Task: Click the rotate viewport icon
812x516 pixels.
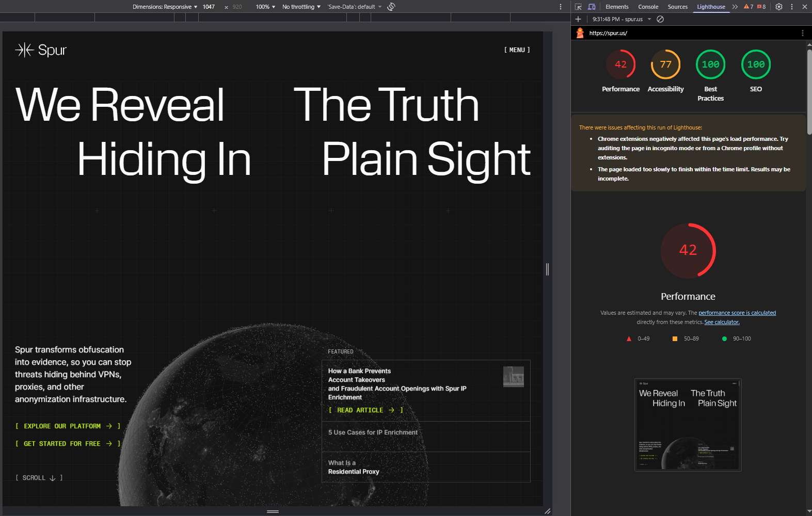Action: tap(391, 7)
